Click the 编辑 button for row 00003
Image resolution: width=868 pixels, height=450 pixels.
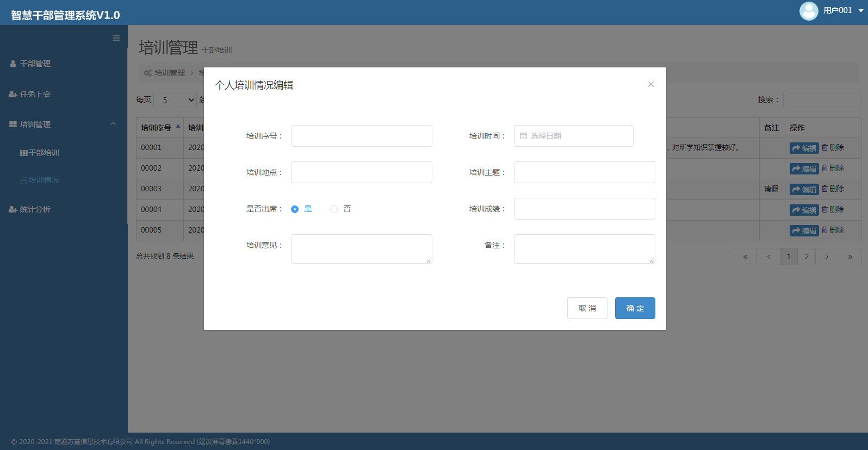(804, 189)
